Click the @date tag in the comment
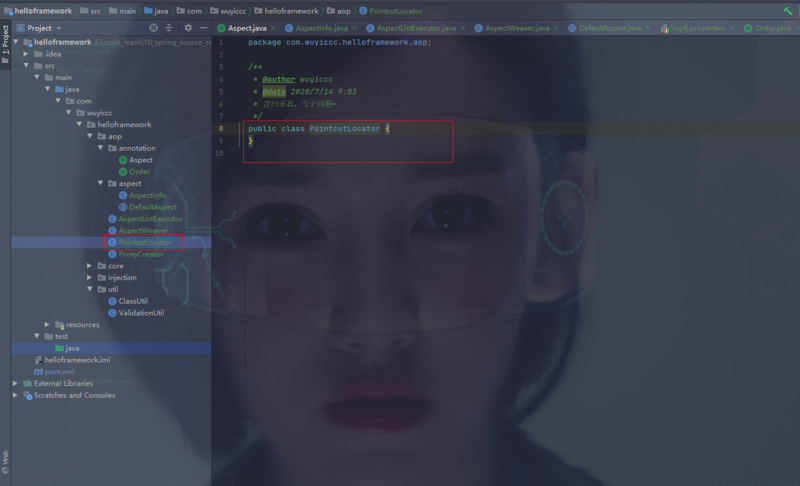 tap(274, 92)
